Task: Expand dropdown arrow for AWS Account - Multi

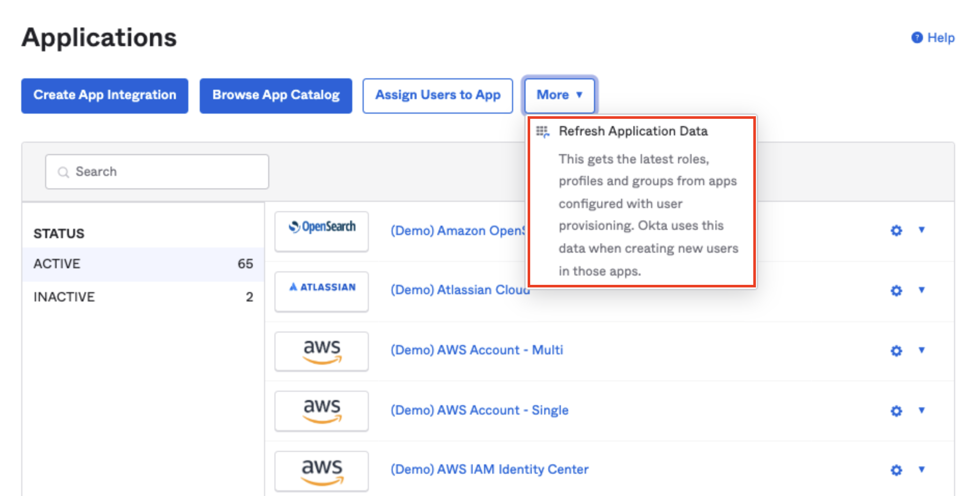Action: pos(921,350)
